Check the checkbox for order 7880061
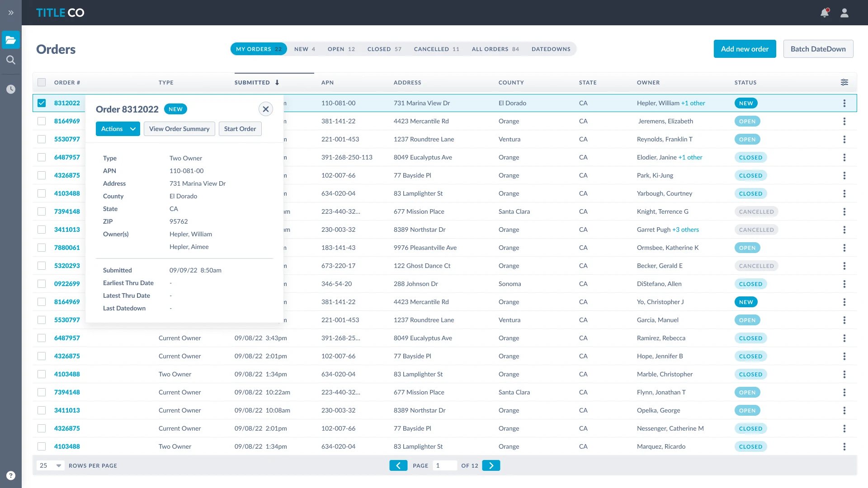This screenshot has height=488, width=868. (42, 248)
